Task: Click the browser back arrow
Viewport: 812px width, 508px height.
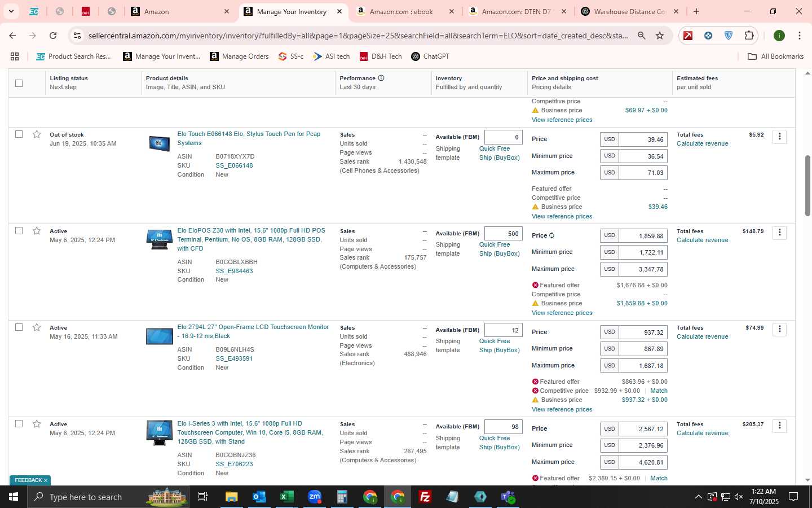Action: pyautogui.click(x=12, y=36)
